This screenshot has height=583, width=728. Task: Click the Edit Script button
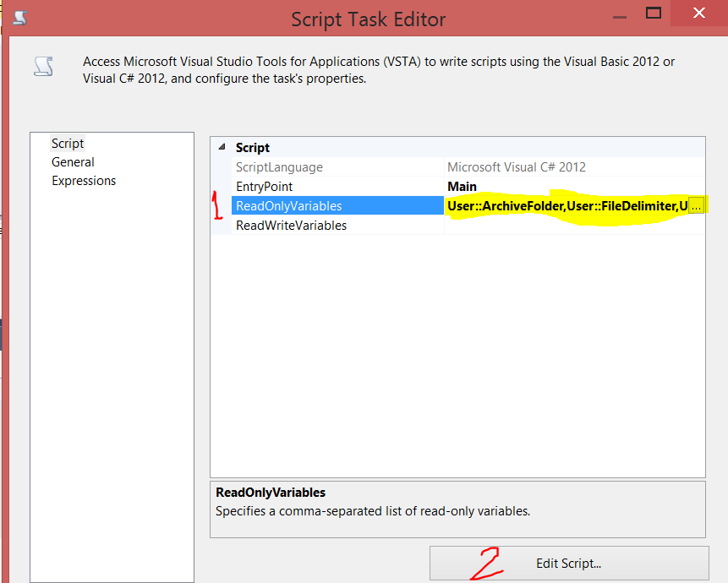pos(568,563)
